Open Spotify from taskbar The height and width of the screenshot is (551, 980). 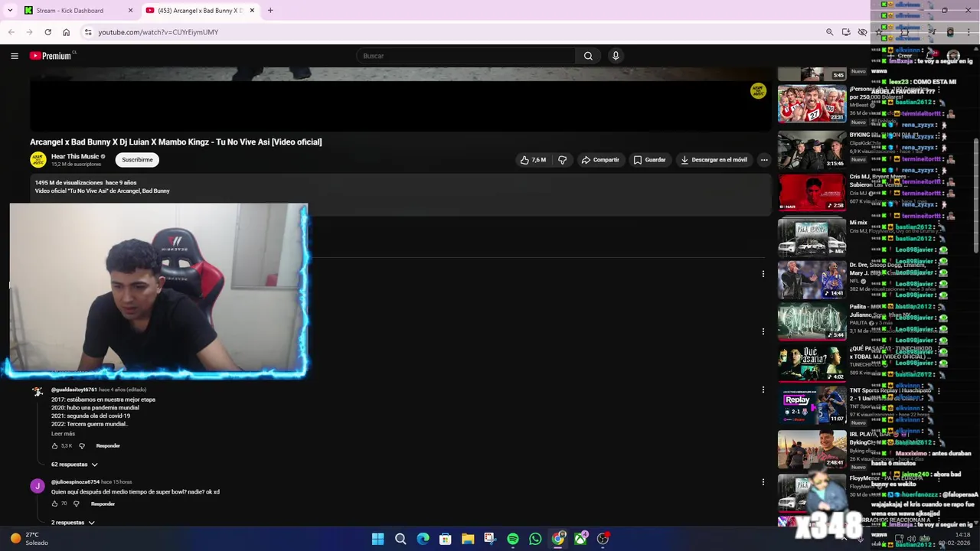click(513, 539)
